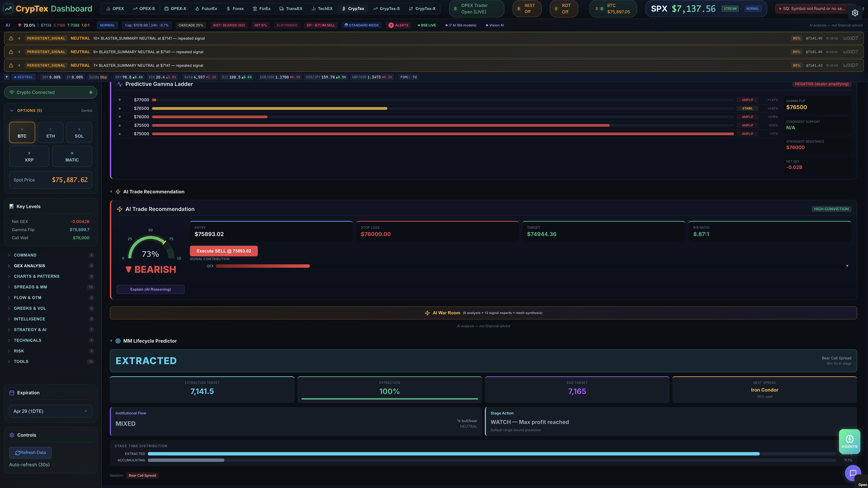Dismiss the 7× BLASTER_SUMMARY alert
Image resolution: width=868 pixels, height=488 pixels.
[850, 65]
